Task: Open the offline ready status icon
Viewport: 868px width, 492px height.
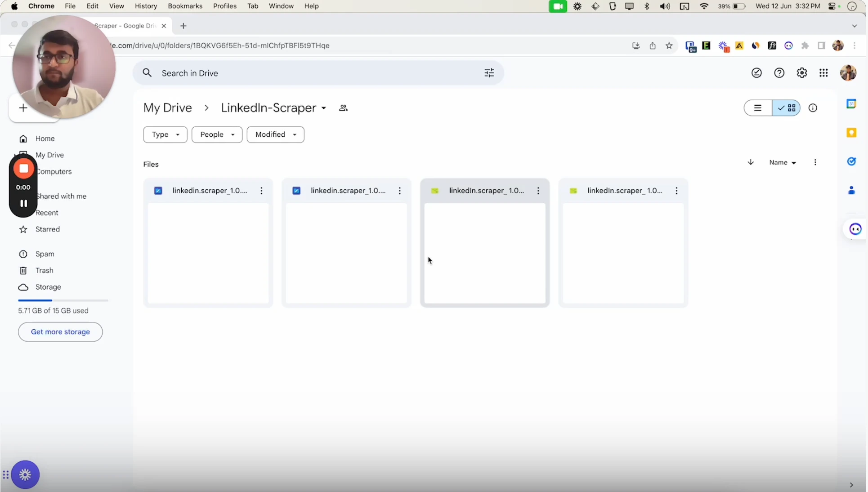Action: pyautogui.click(x=756, y=73)
